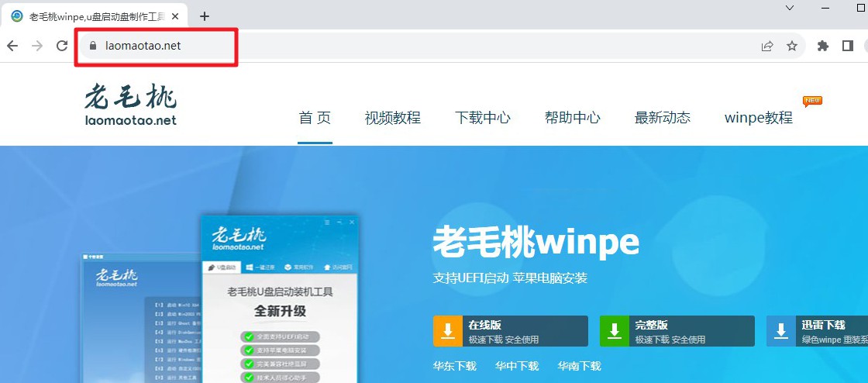Click the 华中下载 link
The width and height of the screenshot is (868, 383).
tap(516, 366)
